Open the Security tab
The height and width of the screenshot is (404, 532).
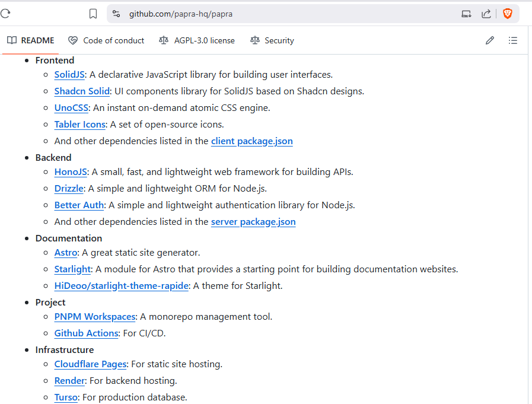[x=272, y=40]
